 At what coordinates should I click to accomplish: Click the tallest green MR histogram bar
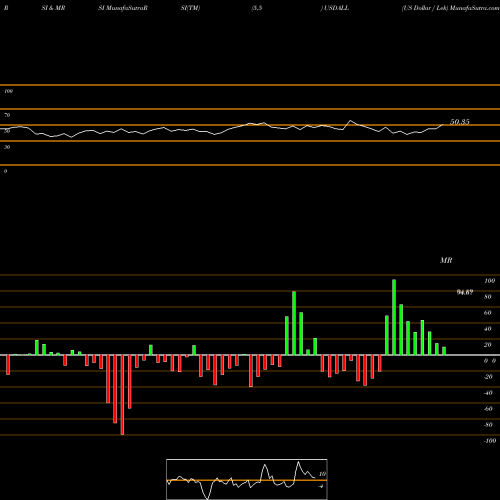click(394, 317)
